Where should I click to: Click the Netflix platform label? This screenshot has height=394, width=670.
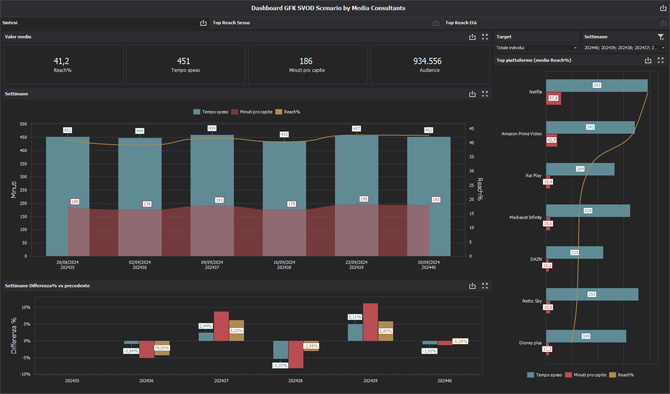pos(535,92)
